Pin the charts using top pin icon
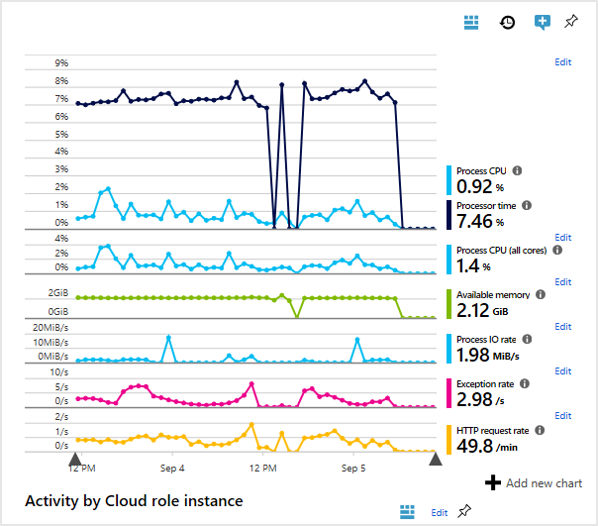The image size is (598, 526). coord(571,21)
